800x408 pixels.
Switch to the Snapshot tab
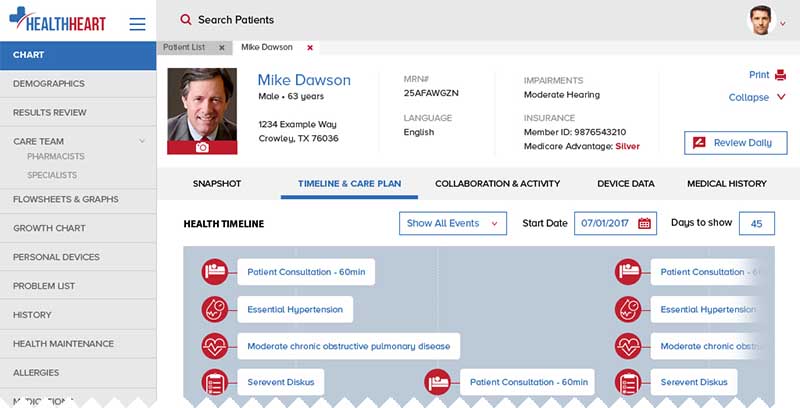point(217,184)
